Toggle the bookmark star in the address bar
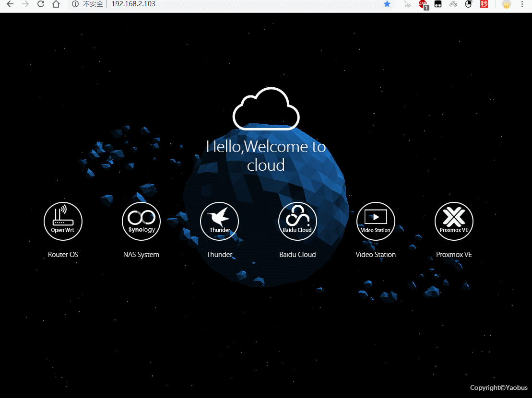Image resolution: width=532 pixels, height=398 pixels. pyautogui.click(x=387, y=4)
